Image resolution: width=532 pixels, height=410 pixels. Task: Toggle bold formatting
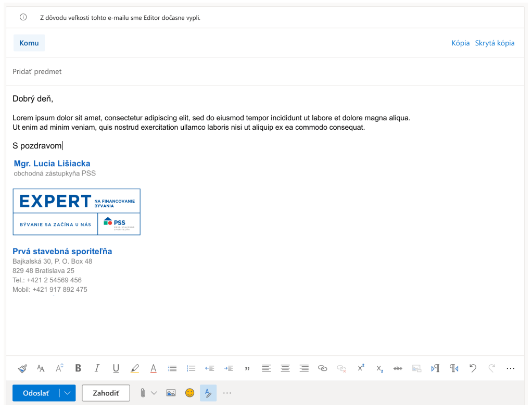tap(78, 368)
